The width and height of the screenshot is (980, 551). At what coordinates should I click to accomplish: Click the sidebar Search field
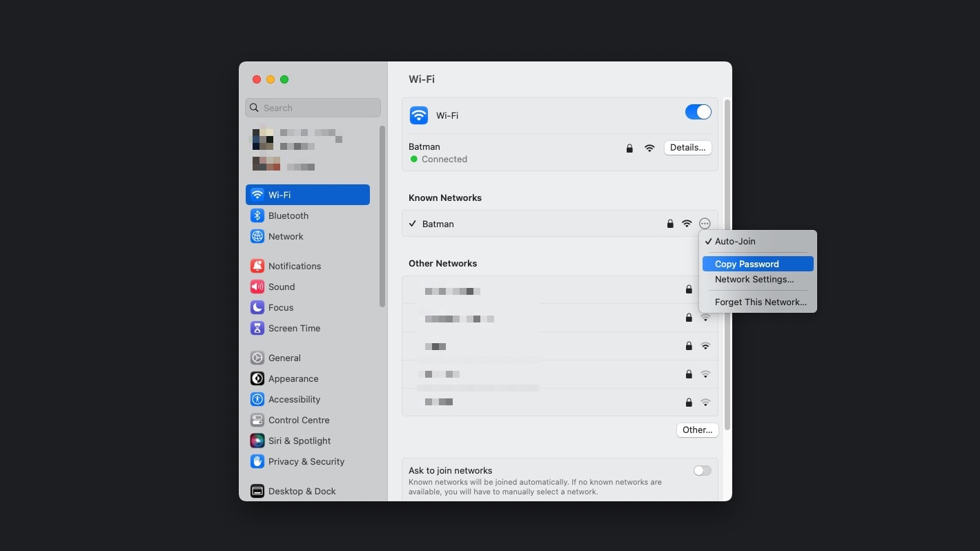(x=313, y=108)
